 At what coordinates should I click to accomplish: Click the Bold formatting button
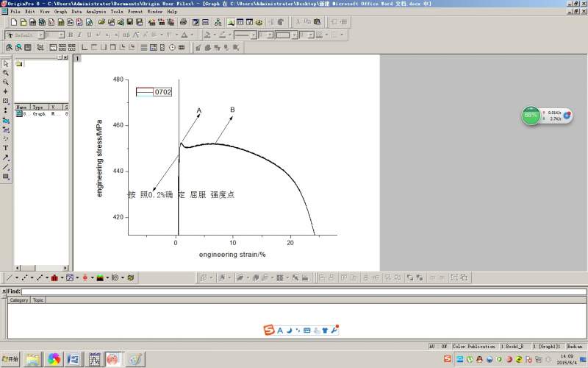point(70,35)
